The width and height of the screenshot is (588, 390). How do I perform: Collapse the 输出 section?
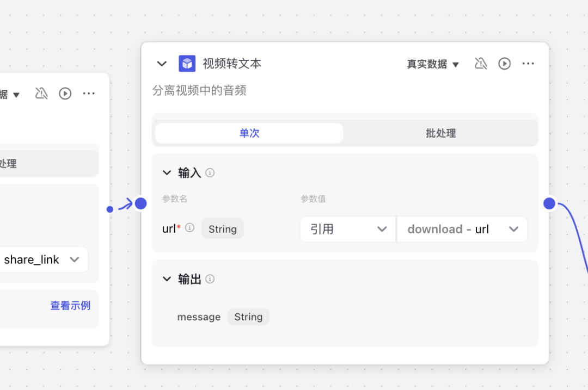[167, 278]
